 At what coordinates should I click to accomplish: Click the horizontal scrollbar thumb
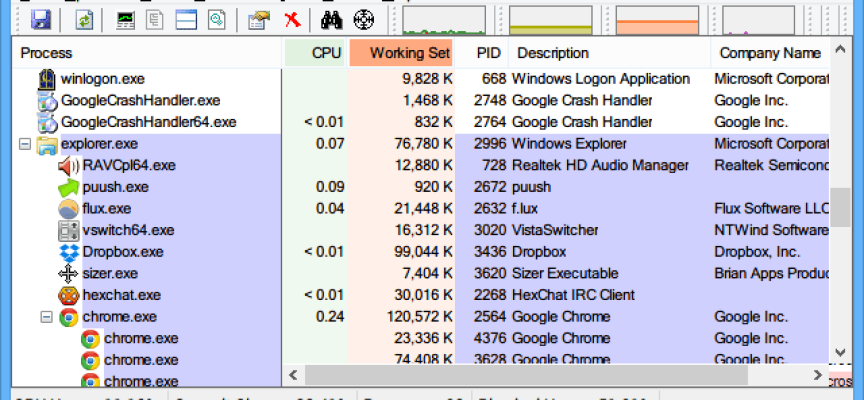pos(526,376)
